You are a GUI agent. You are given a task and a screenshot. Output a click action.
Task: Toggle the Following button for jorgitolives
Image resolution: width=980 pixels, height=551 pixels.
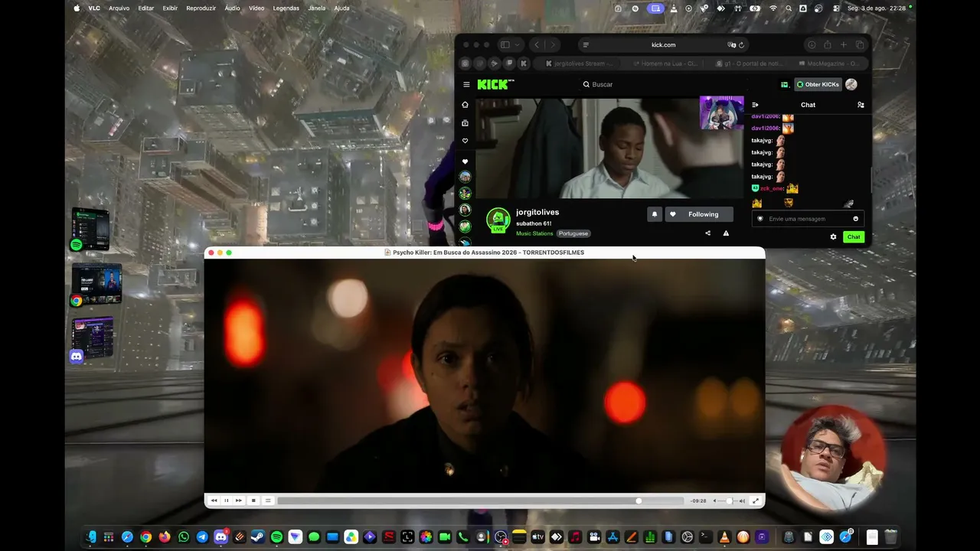698,214
